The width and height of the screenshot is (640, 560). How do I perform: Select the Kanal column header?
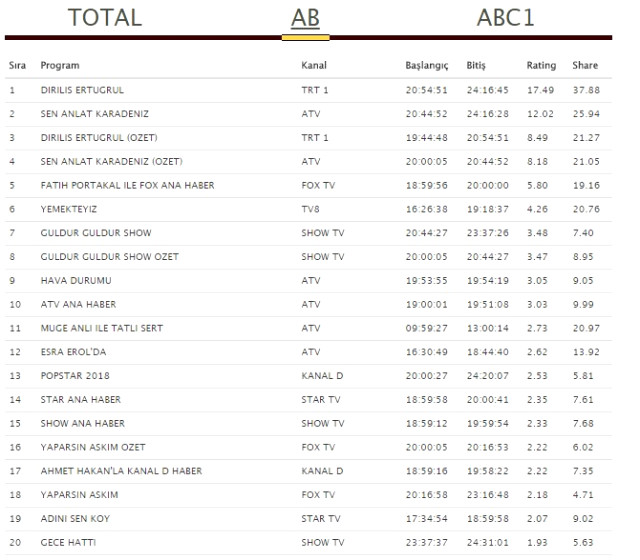[x=314, y=65]
